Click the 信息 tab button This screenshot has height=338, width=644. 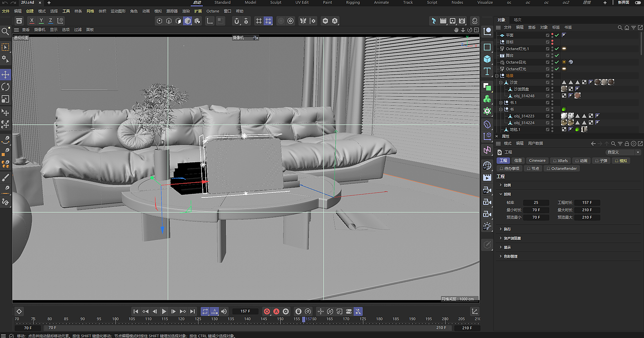[x=518, y=161]
